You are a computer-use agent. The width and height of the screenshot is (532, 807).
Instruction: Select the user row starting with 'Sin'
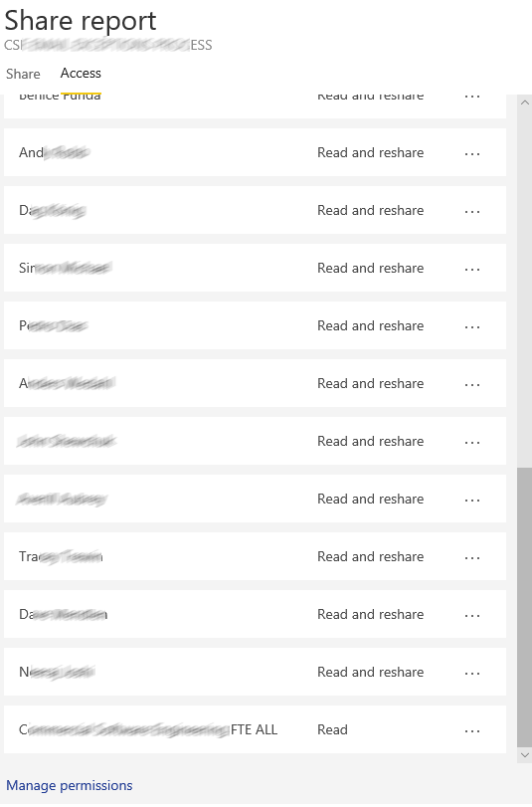point(256,268)
